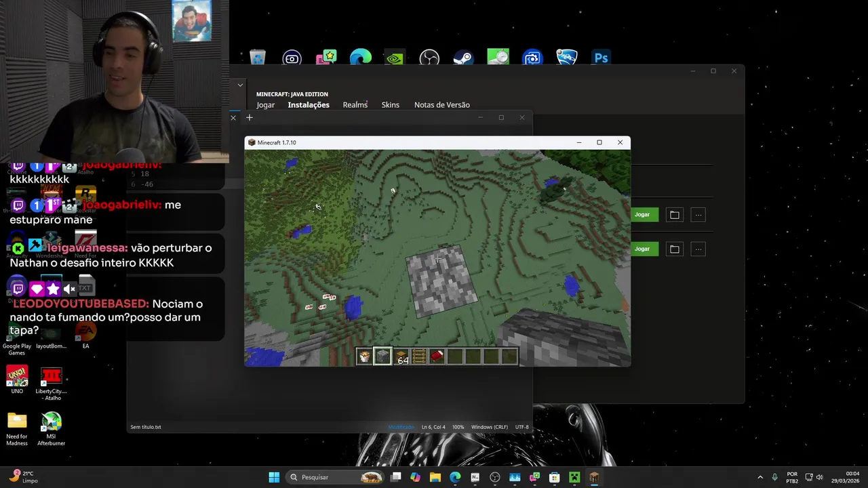The height and width of the screenshot is (488, 868).
Task: Open Task View on the taskbar
Action: pos(395,477)
